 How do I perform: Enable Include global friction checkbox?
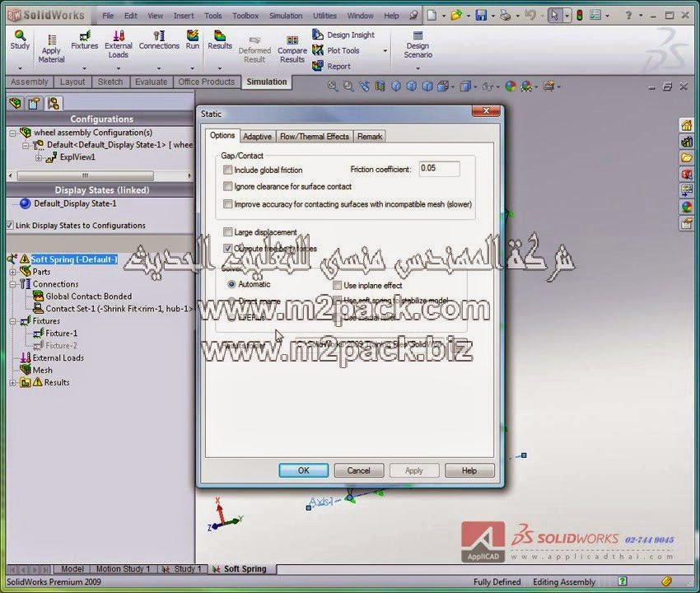point(227,170)
